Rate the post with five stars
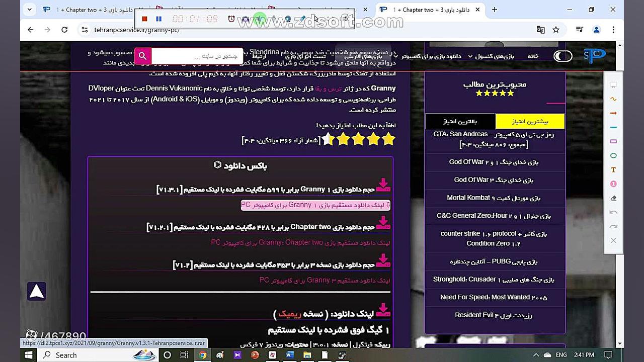The image size is (644, 362). [x=328, y=139]
